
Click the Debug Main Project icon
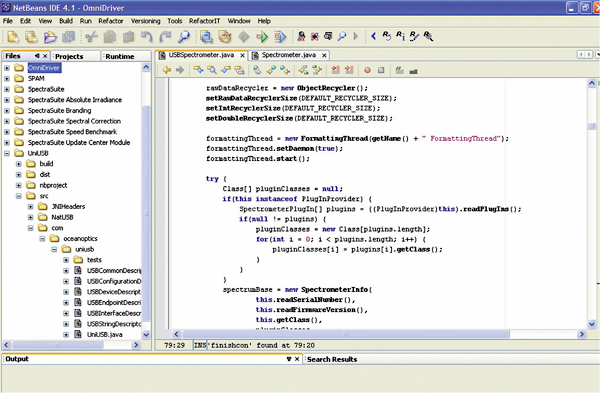point(280,37)
